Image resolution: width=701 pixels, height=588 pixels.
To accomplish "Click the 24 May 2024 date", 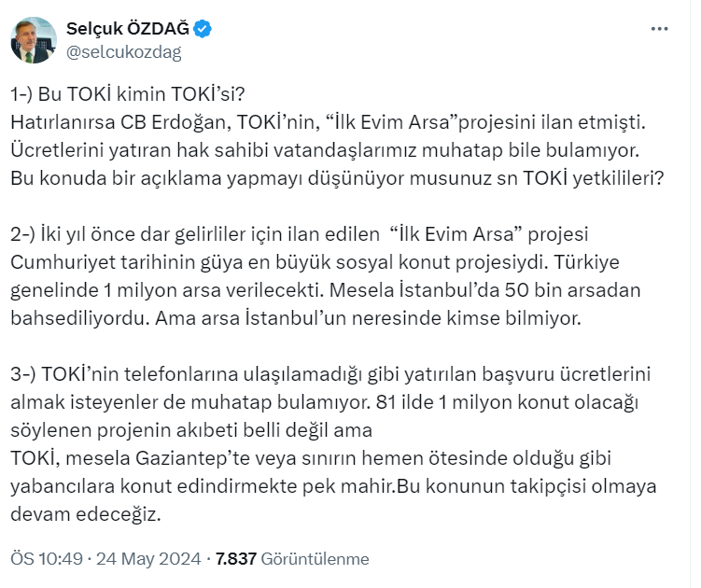I will [x=147, y=559].
